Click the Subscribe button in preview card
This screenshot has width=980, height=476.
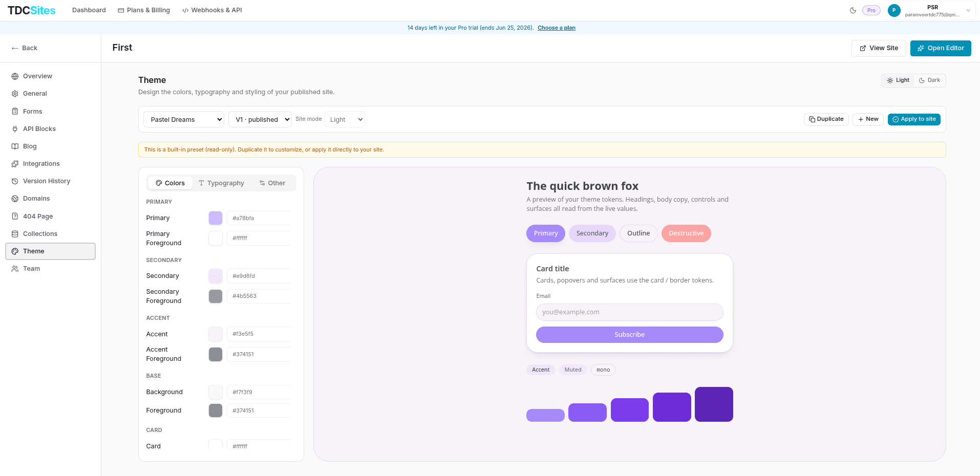(x=629, y=335)
